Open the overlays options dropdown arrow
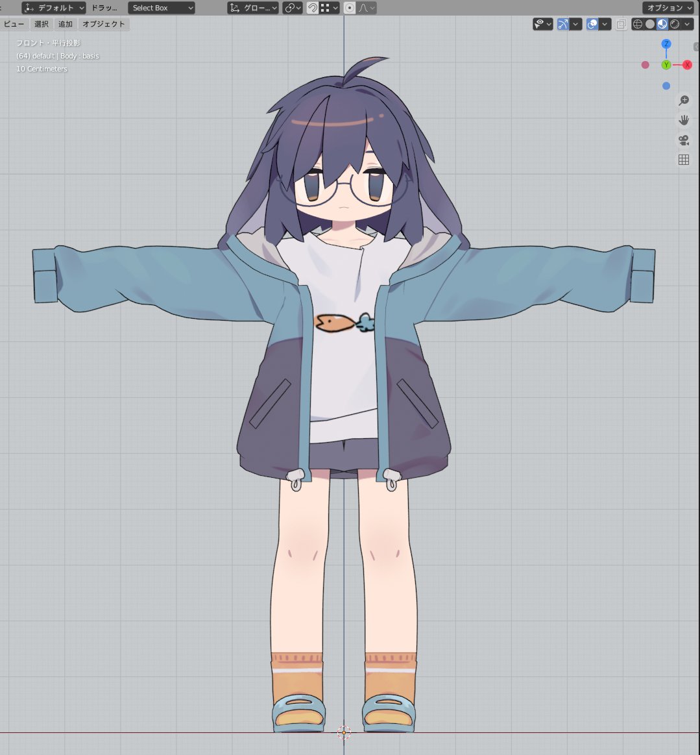Image resolution: width=700 pixels, height=755 pixels. coord(605,24)
